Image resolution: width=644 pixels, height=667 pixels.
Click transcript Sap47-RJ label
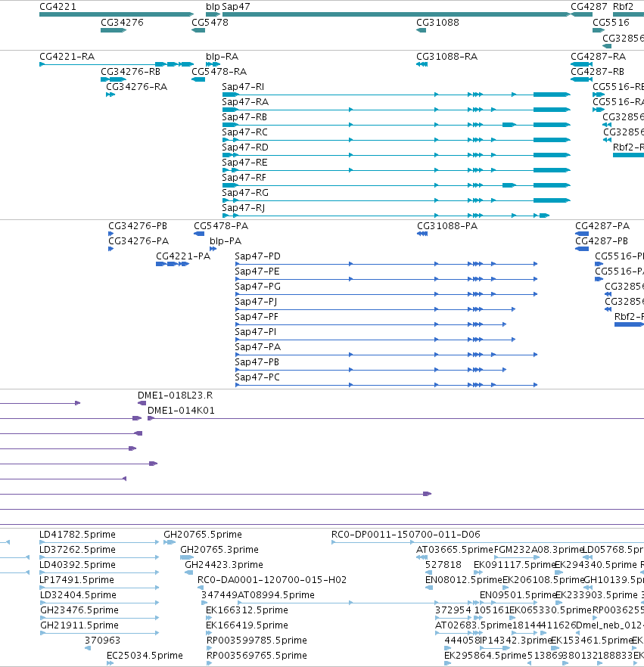pyautogui.click(x=244, y=208)
